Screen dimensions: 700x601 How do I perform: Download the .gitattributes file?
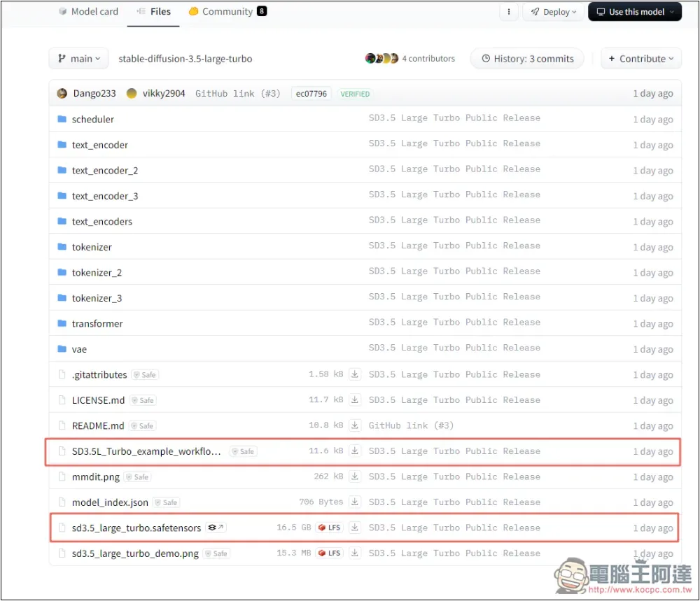coord(354,374)
